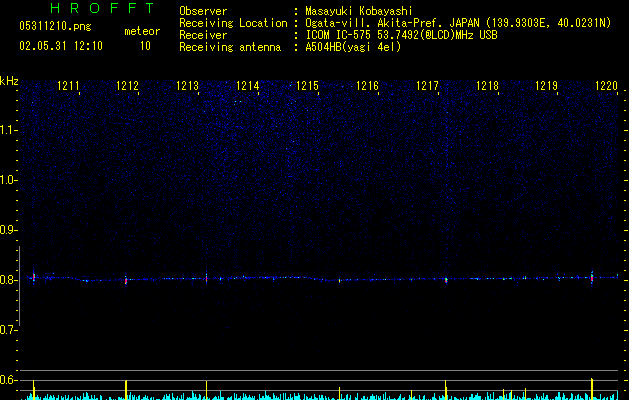Select observer name Masayuki Kobayashi
The image size is (629, 400).
pos(359,11)
